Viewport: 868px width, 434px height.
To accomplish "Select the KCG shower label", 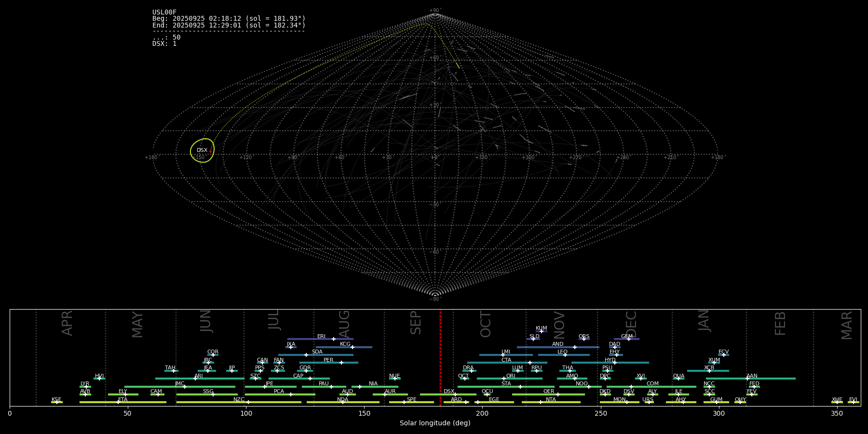I will tap(345, 344).
